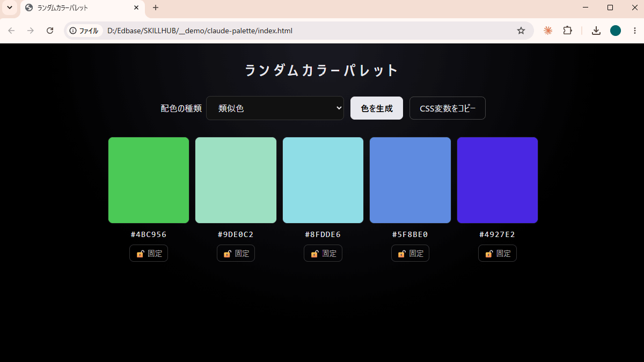Click the 色を生成 button
This screenshot has width=644, height=362.
[x=377, y=108]
